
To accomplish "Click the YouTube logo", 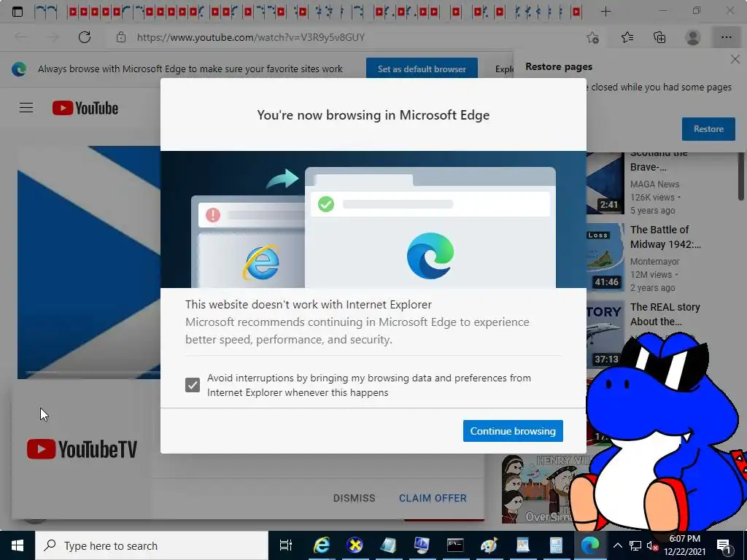I will [x=85, y=108].
